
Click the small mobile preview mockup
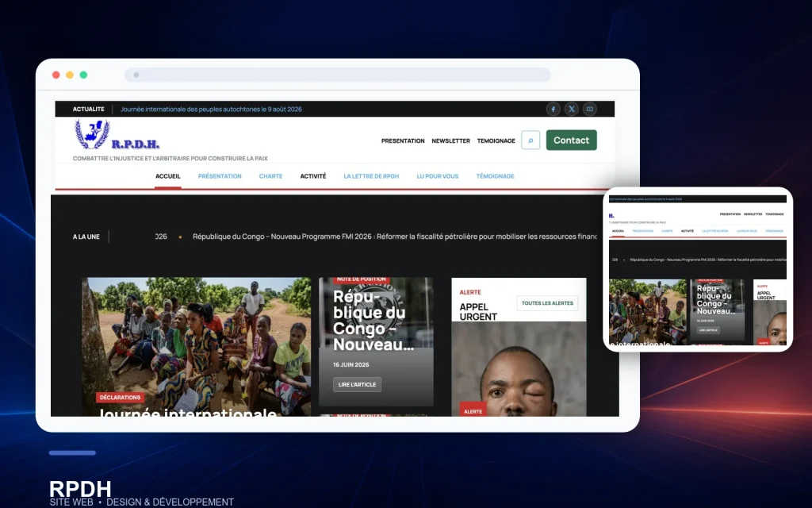coord(698,270)
